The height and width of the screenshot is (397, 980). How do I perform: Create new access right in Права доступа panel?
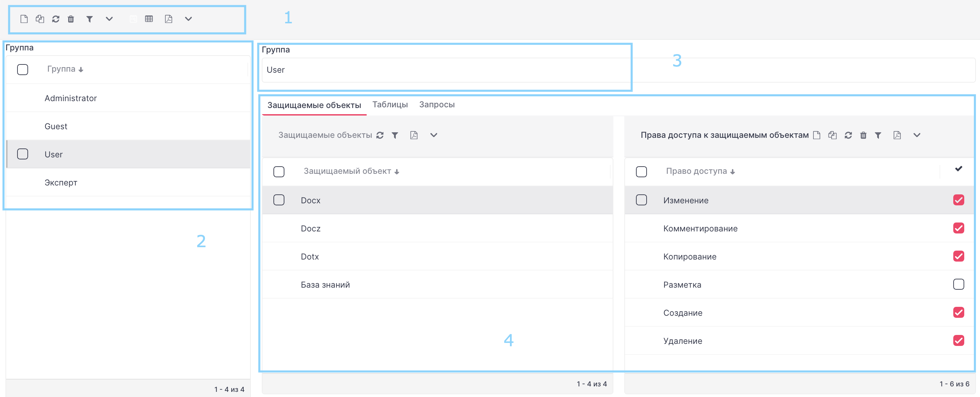click(x=817, y=135)
